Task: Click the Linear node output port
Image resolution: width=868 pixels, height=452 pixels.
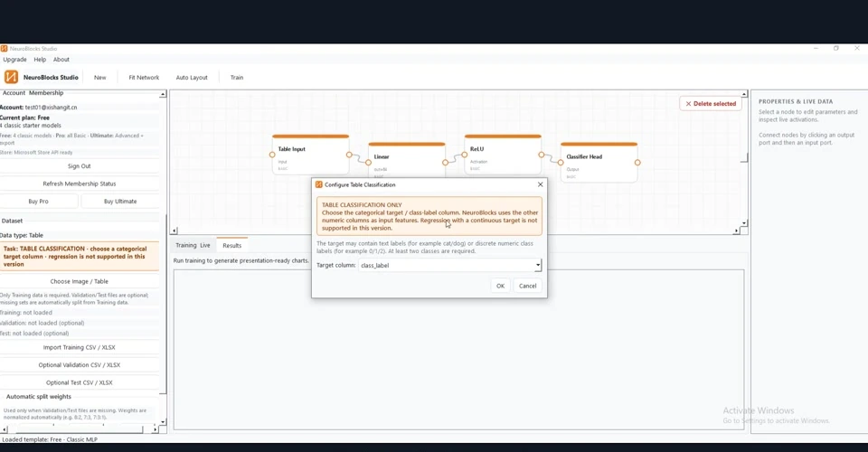Action: pos(445,163)
